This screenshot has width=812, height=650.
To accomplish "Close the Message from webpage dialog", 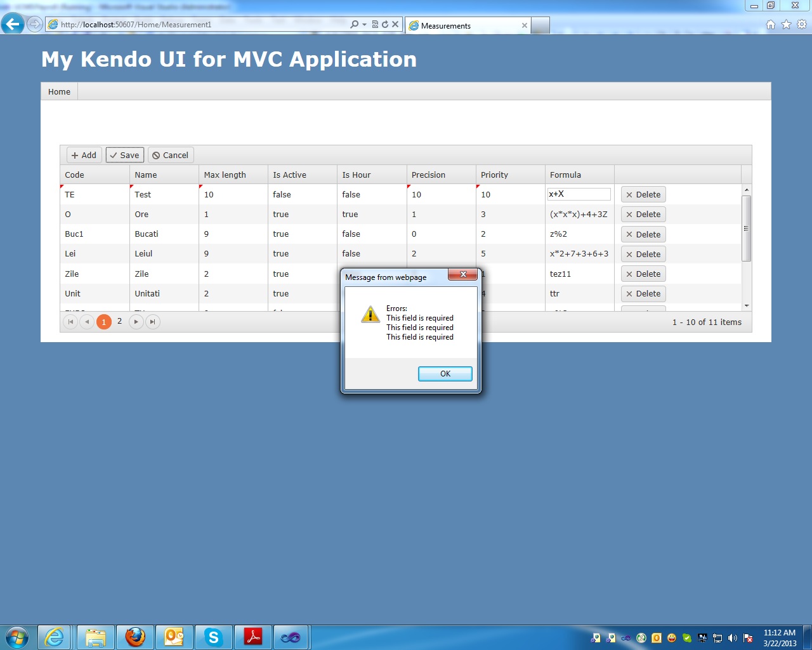I will coord(463,274).
